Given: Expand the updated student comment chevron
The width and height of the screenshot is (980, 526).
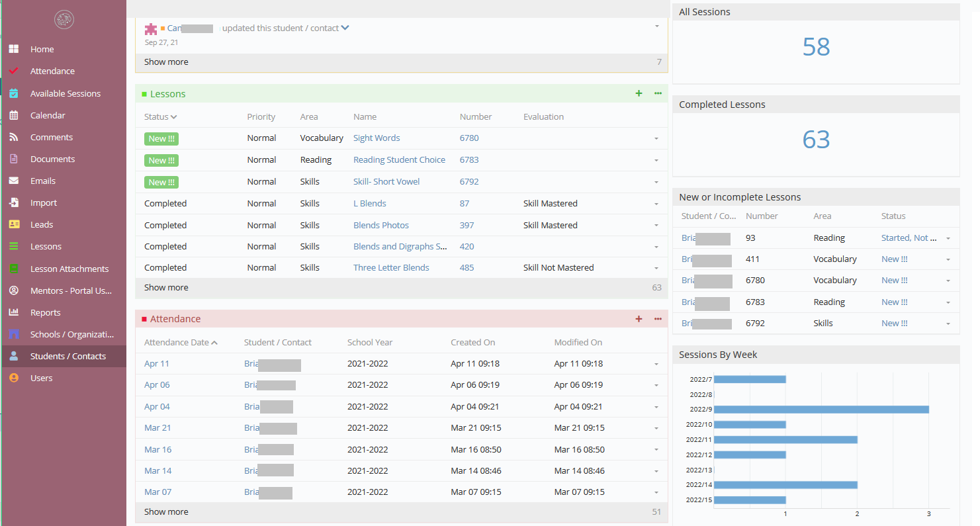Looking at the screenshot, I should (x=345, y=28).
